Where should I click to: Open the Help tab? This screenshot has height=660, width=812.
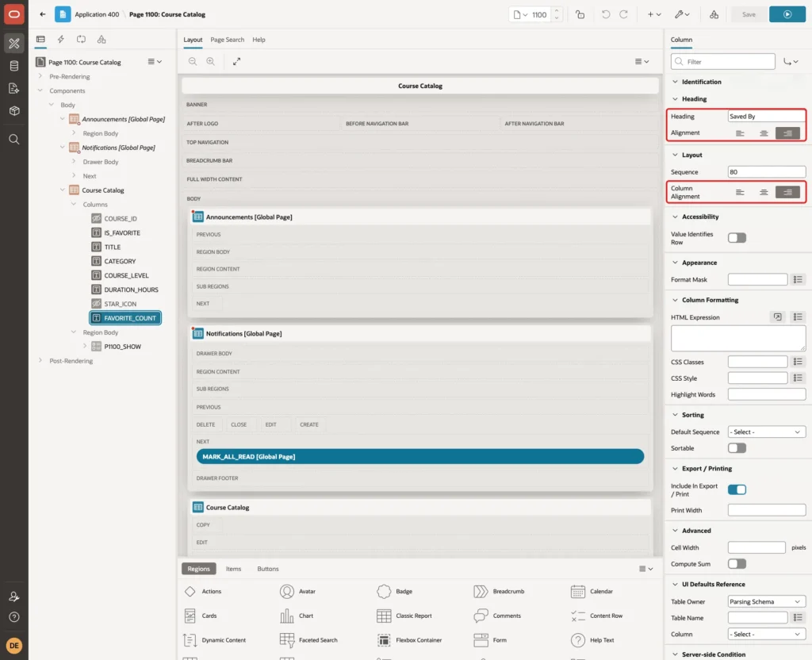click(259, 40)
